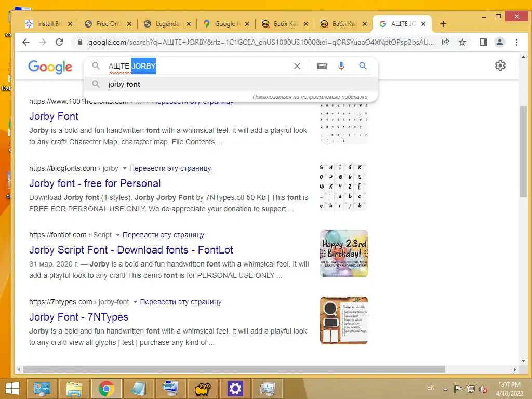This screenshot has width=532, height=399.
Task: Report inappropriate suggestions link
Action: coord(310,97)
